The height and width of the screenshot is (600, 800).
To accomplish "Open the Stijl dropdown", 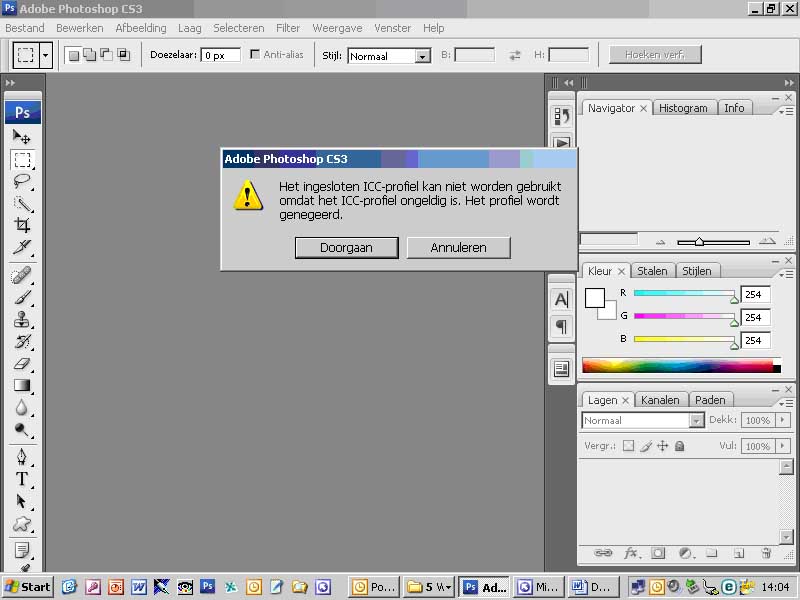I will (x=422, y=56).
